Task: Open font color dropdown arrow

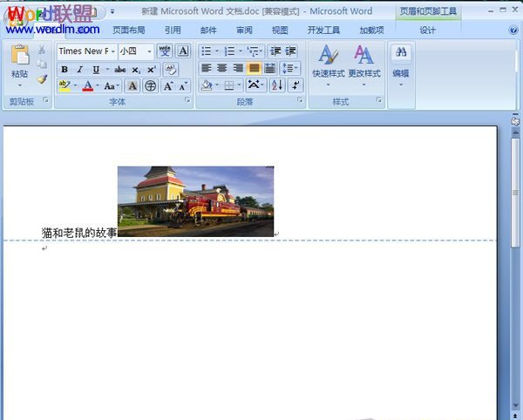Action: coord(98,85)
